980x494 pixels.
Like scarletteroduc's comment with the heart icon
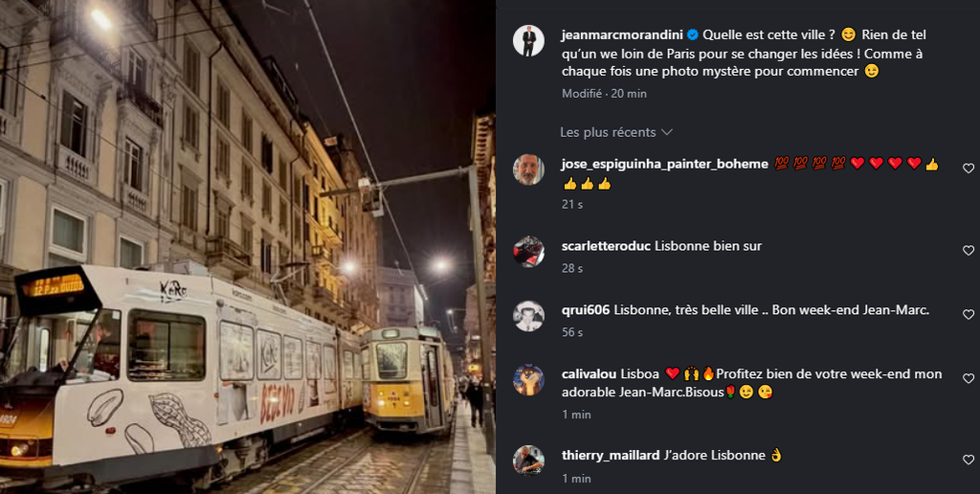tap(969, 250)
